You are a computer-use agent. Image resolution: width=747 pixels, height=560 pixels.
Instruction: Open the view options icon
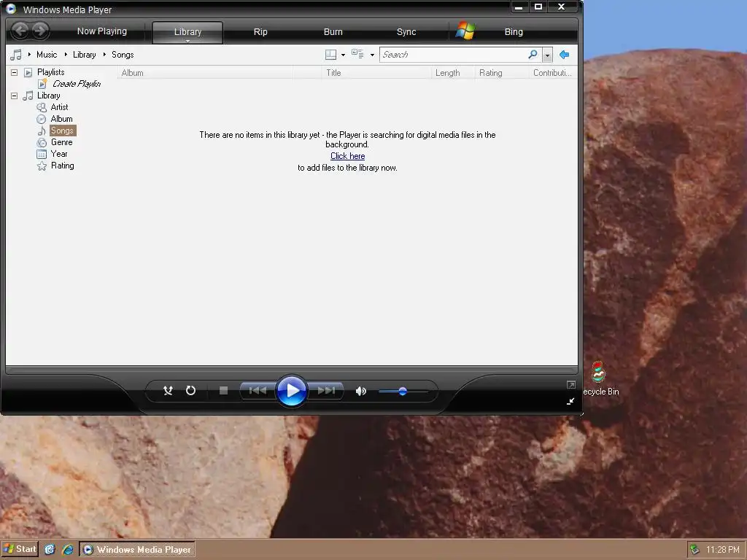tap(357, 54)
